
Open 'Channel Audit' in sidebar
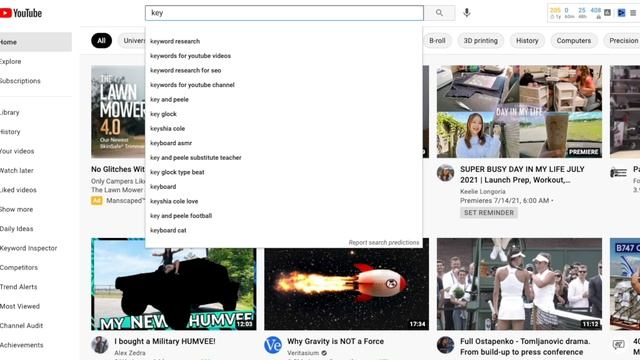coord(36,326)
